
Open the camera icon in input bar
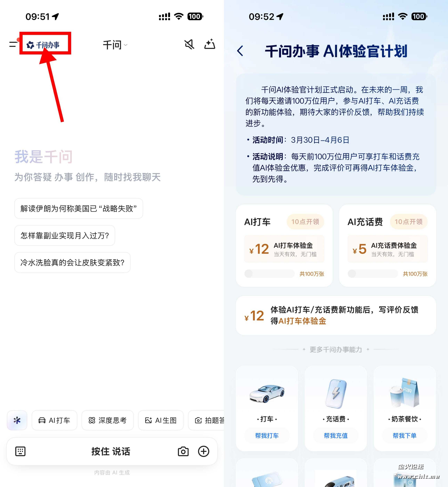coord(183,451)
